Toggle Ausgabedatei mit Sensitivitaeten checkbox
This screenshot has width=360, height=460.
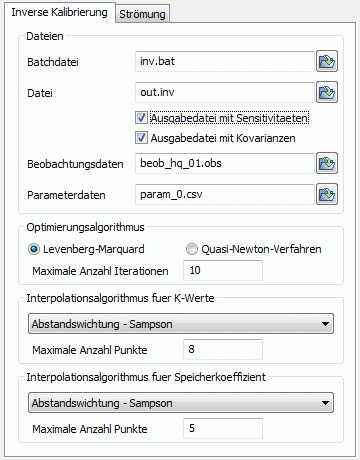click(x=141, y=118)
